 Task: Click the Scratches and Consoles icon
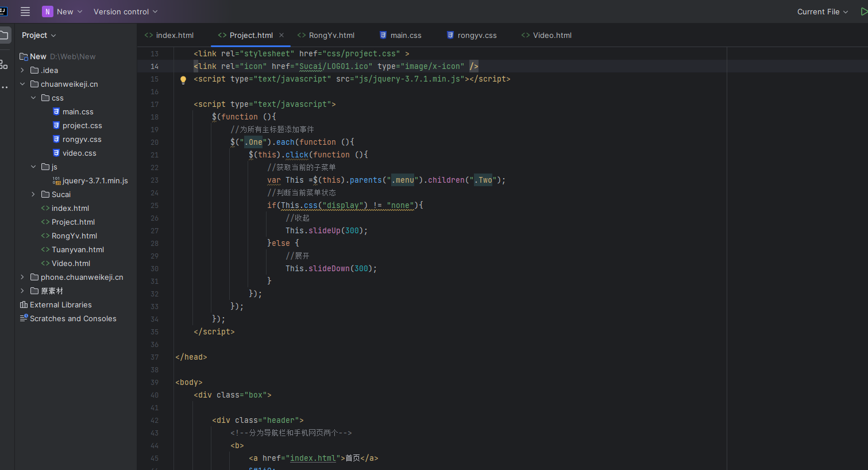(x=24, y=318)
